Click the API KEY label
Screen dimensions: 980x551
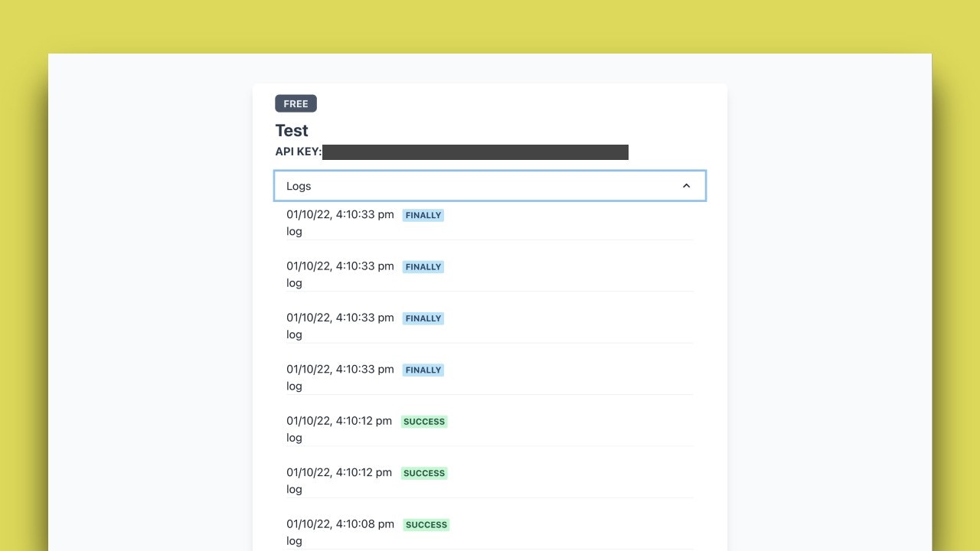[298, 151]
